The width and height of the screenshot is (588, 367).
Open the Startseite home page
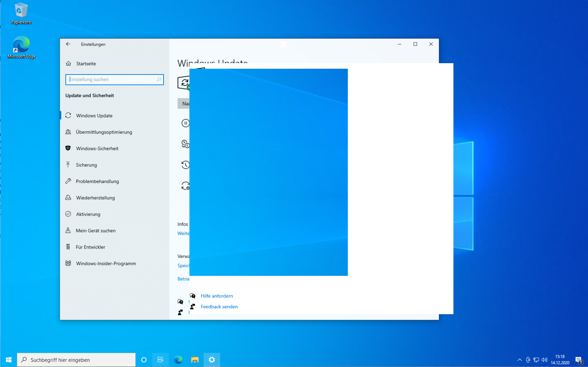click(86, 64)
